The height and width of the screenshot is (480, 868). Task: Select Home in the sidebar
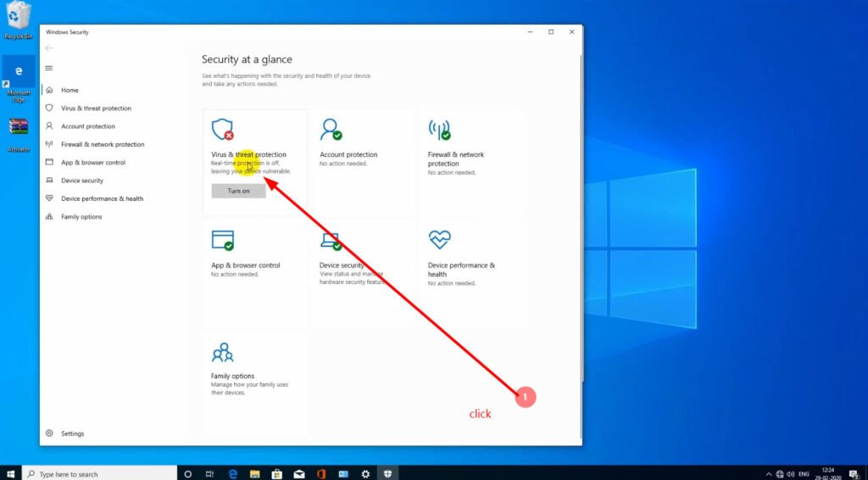pyautogui.click(x=70, y=90)
